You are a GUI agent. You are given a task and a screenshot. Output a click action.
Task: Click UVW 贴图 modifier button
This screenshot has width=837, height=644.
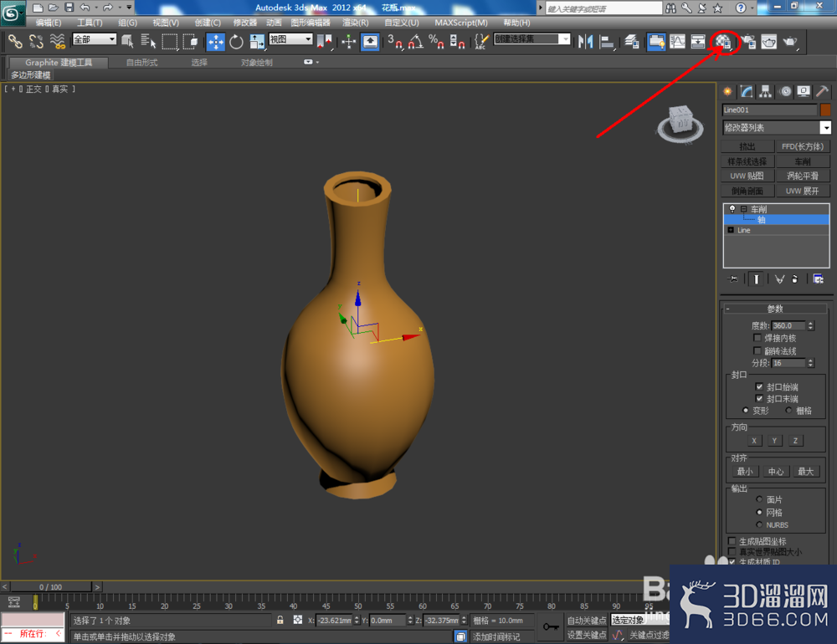747,176
